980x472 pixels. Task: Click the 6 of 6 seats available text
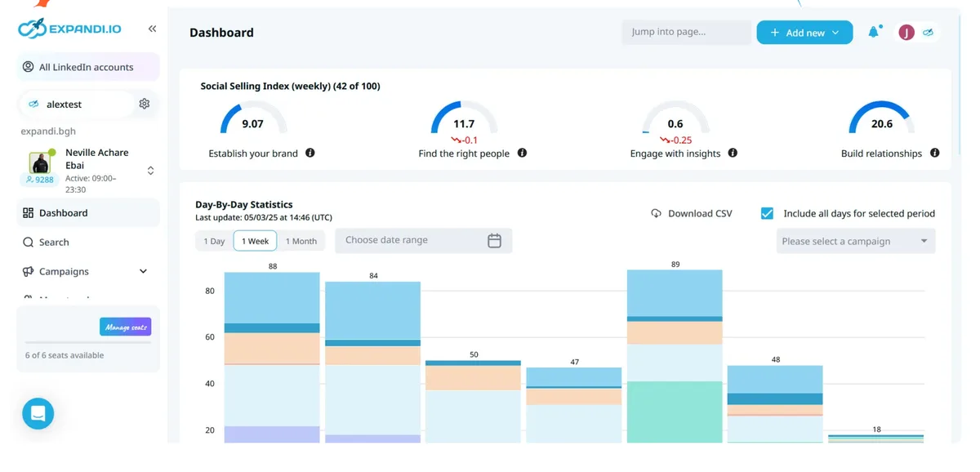click(x=65, y=355)
